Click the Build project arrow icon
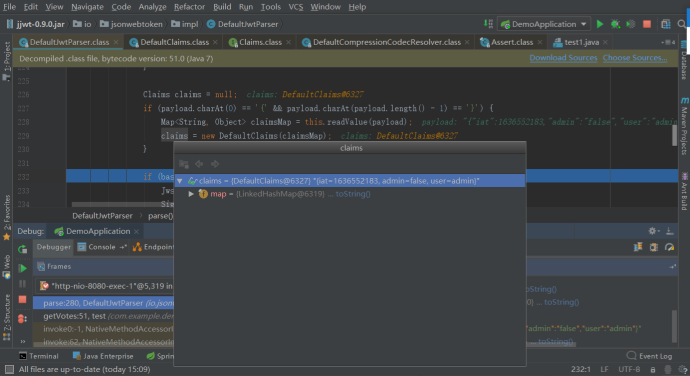This screenshot has width=690, height=376. click(x=488, y=24)
